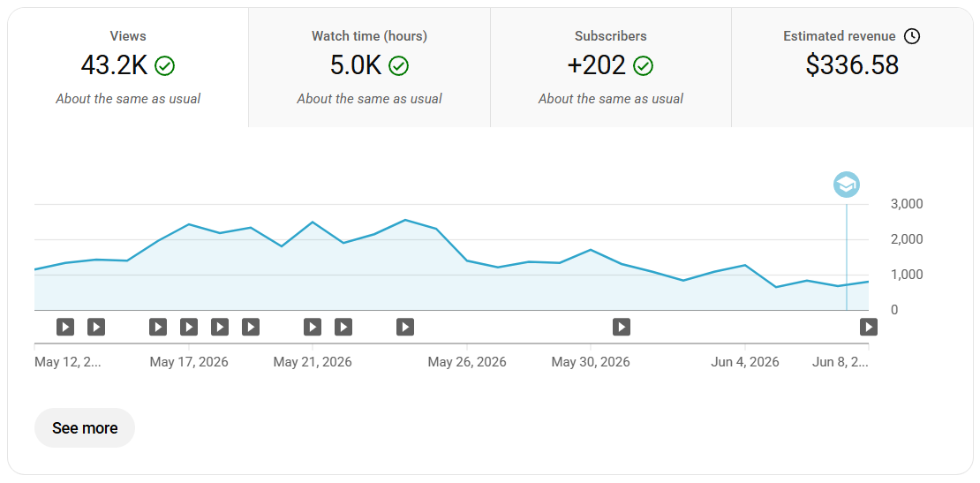
Task: Select the Views tab
Action: (128, 67)
